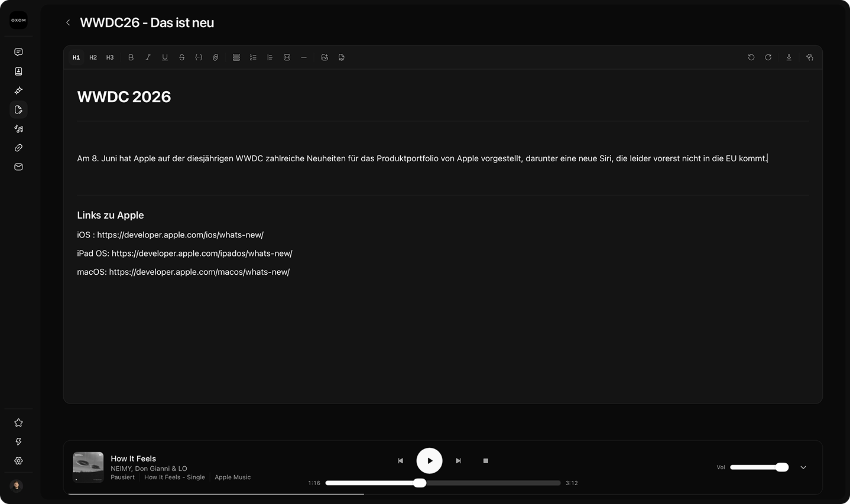
Task: Open the links section in the sidebar
Action: tap(19, 148)
